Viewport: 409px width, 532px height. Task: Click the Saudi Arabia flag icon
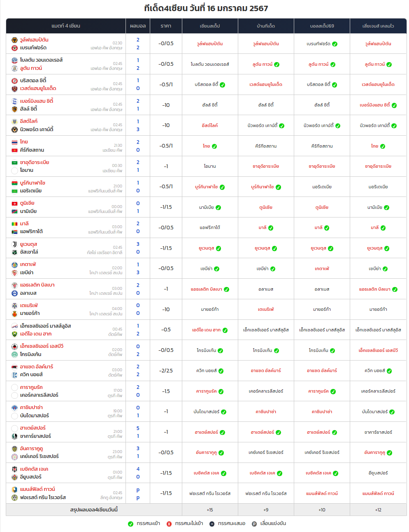click(x=14, y=162)
